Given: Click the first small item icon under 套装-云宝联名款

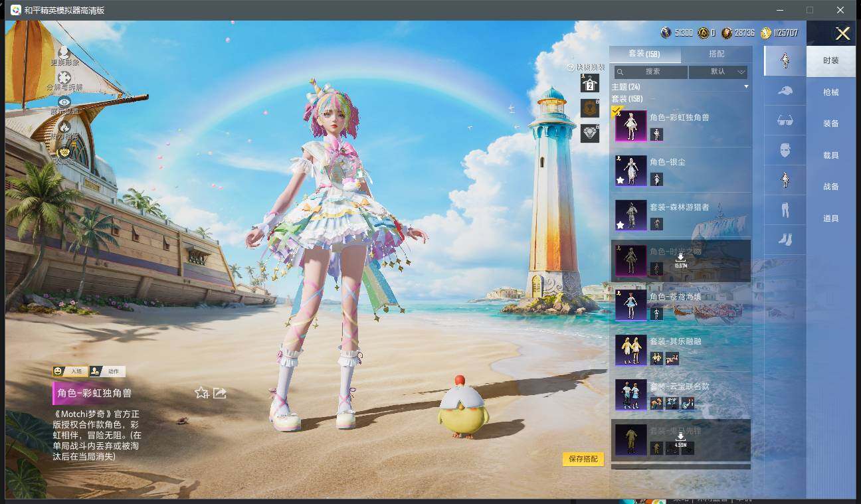Looking at the screenshot, I should pos(656,403).
